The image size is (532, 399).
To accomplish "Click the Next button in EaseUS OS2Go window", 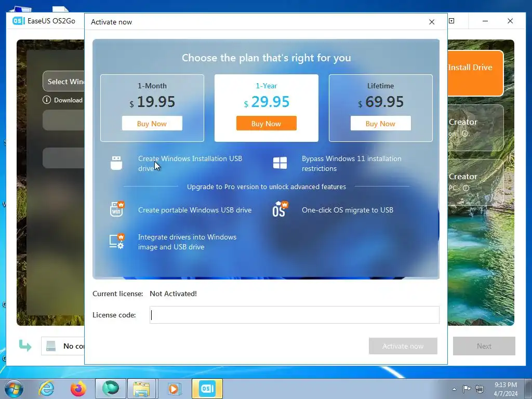I will 484,346.
